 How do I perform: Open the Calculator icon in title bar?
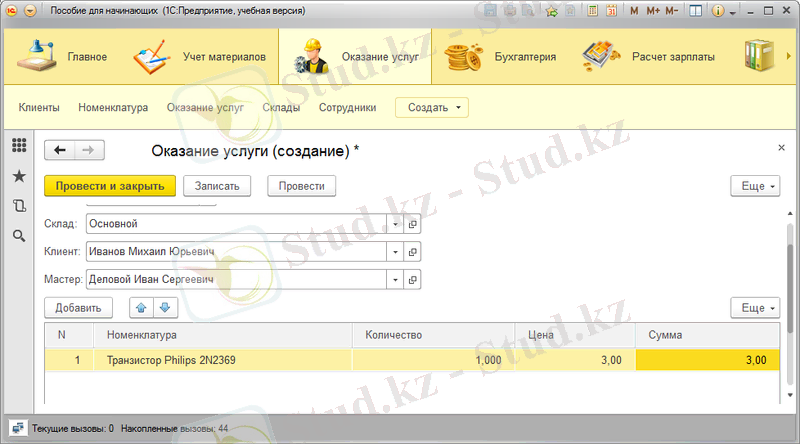(592, 11)
